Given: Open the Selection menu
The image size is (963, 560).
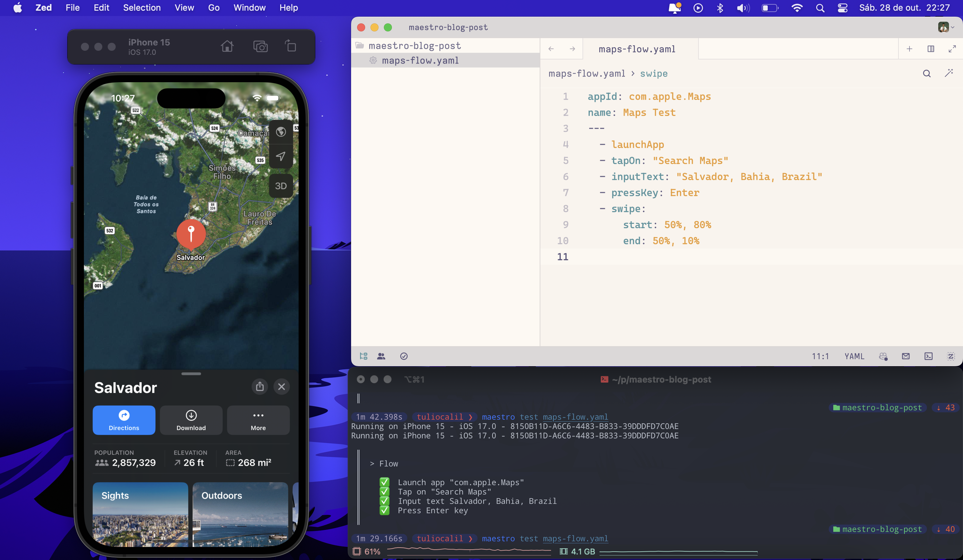Looking at the screenshot, I should (142, 8).
